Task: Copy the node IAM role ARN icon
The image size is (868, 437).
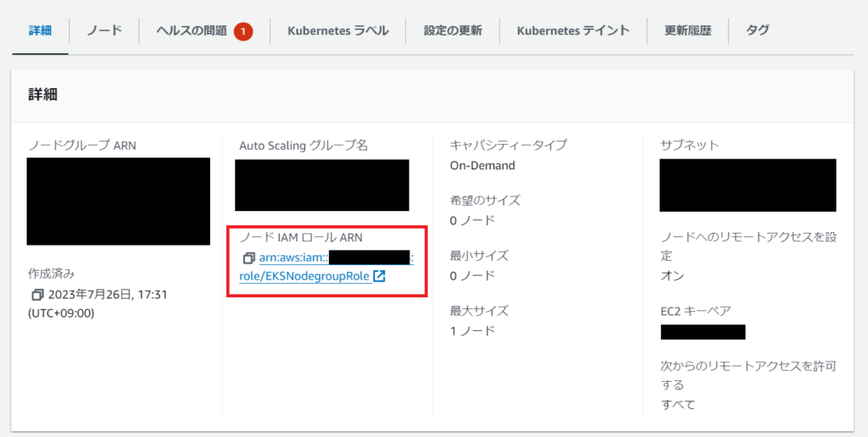Action: (x=248, y=257)
